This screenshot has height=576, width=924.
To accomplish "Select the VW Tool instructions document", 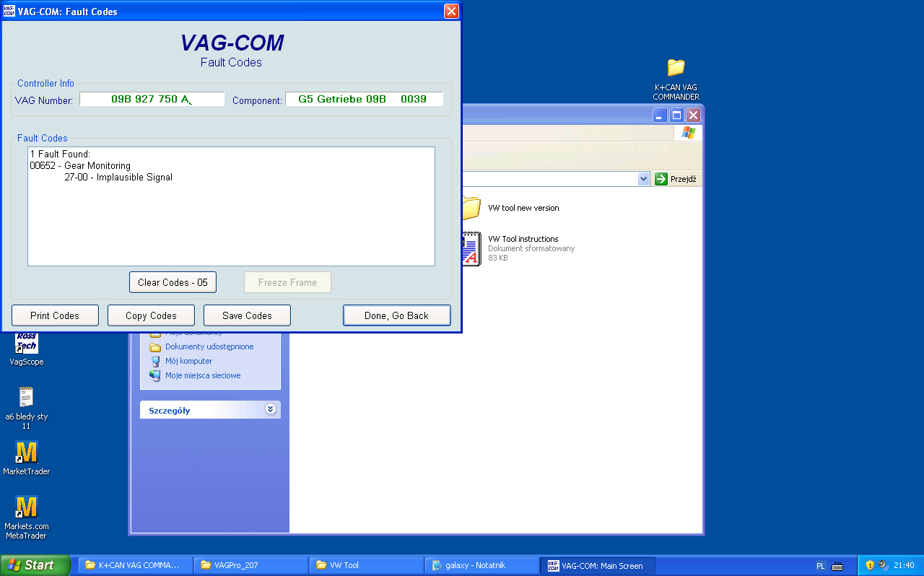I will click(518, 248).
